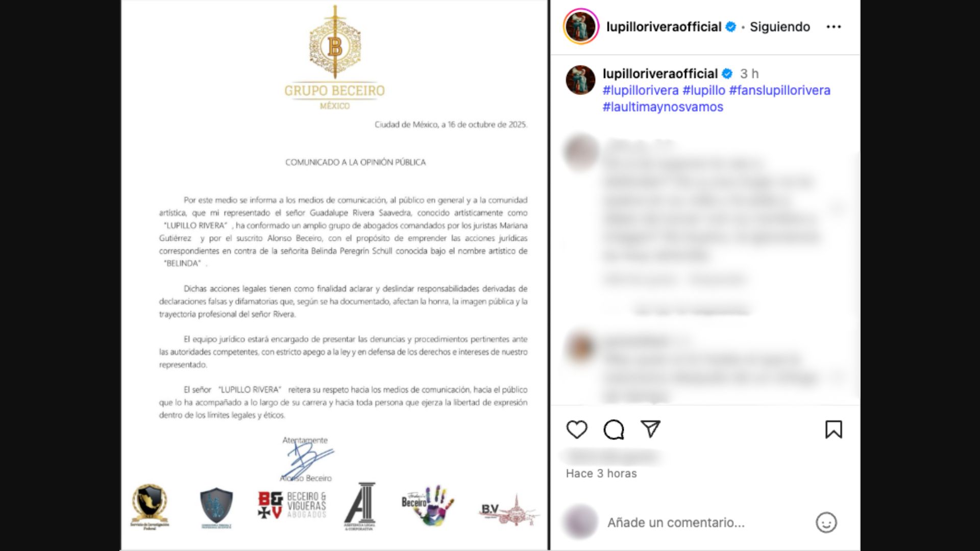
Task: Open the lupilloriveraofficial header username
Action: tap(664, 27)
